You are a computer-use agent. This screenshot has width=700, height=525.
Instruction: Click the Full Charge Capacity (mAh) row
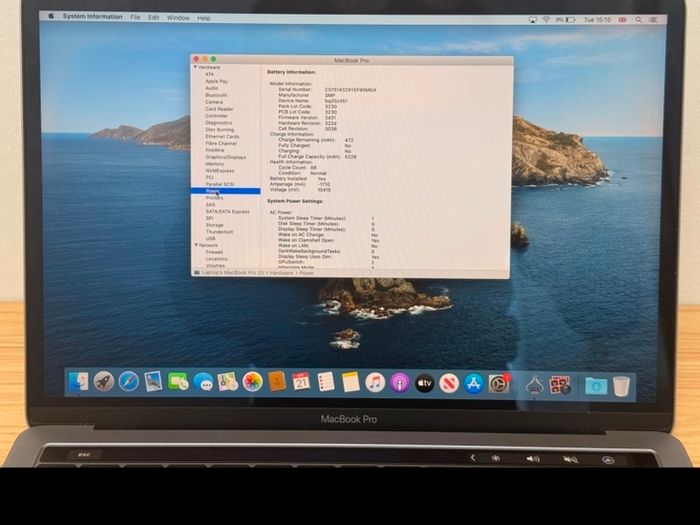[x=317, y=157]
